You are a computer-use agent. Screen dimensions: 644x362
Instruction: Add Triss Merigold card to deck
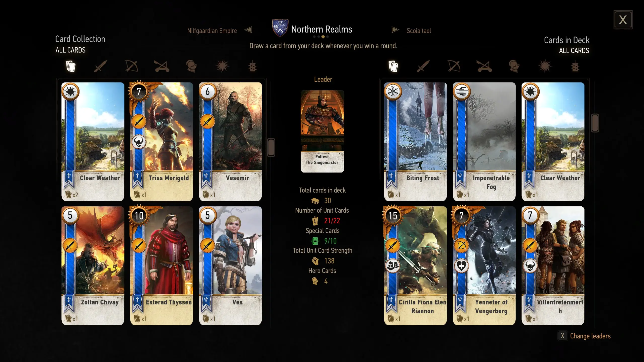(162, 142)
